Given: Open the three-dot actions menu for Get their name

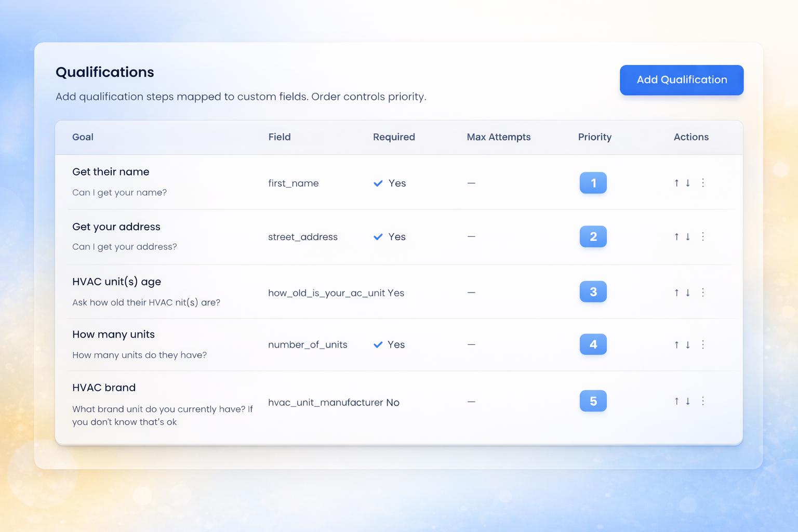Looking at the screenshot, I should 703,183.
